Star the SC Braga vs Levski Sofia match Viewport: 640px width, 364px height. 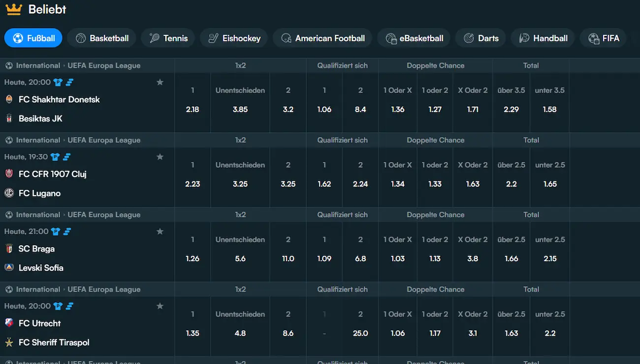[x=160, y=231]
